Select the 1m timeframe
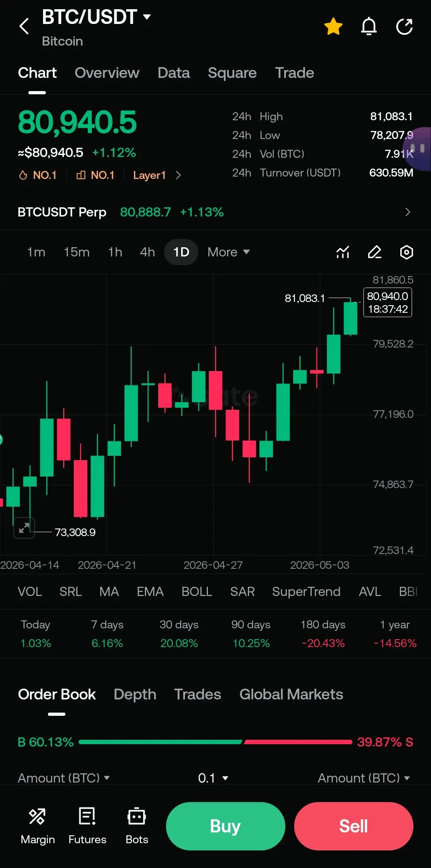The width and height of the screenshot is (431, 868). click(36, 252)
